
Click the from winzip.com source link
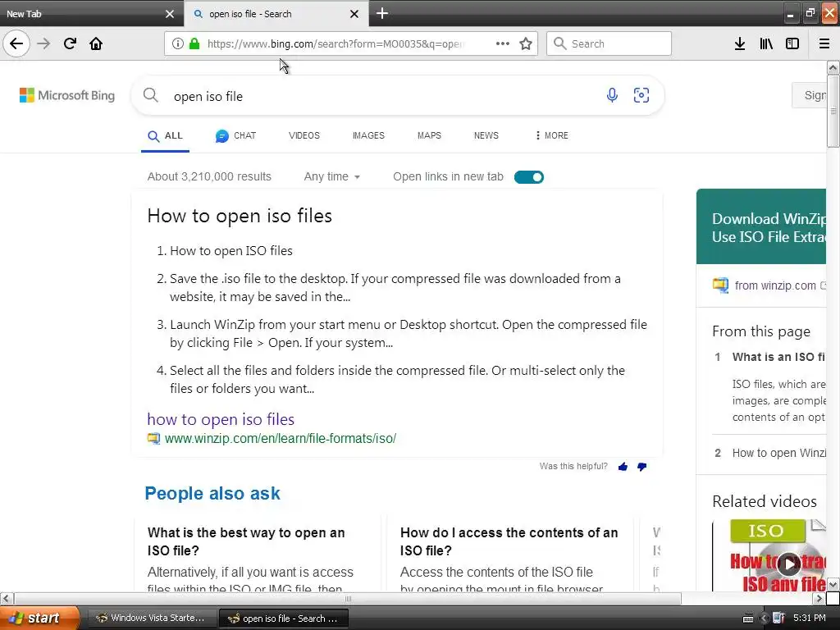click(x=775, y=285)
